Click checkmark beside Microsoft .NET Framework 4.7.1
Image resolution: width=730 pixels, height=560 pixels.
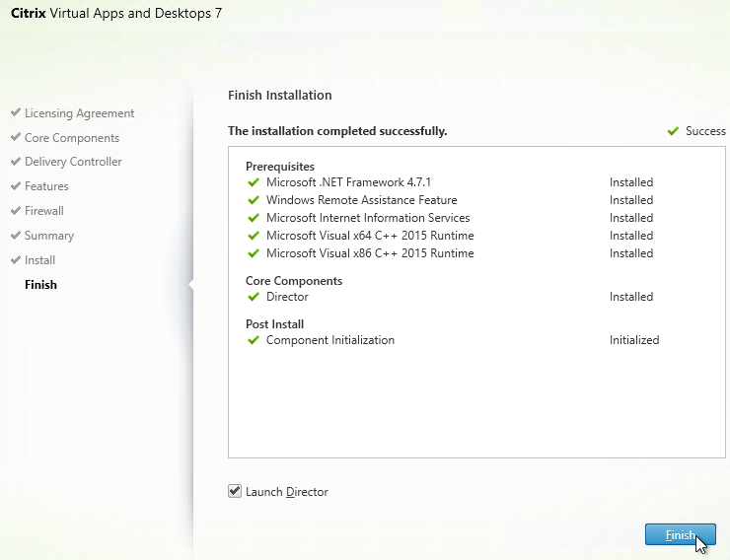pyautogui.click(x=254, y=182)
